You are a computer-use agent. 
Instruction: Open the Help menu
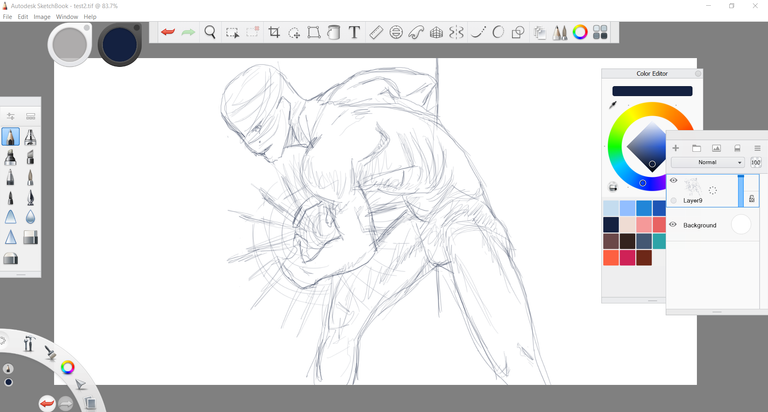tap(90, 17)
